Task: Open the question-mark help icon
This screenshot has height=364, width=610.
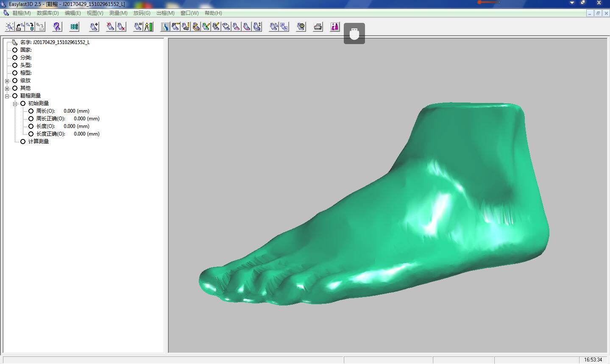Action: (57, 27)
